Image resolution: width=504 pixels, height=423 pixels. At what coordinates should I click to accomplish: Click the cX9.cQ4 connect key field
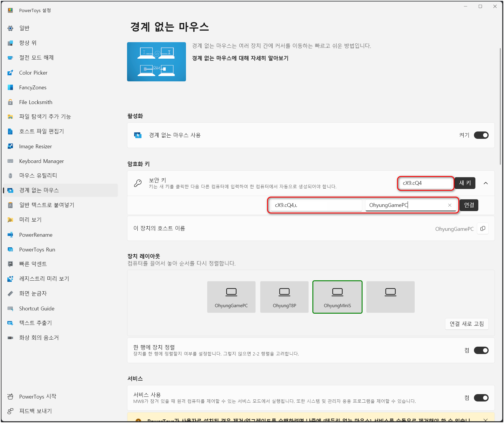tap(316, 205)
